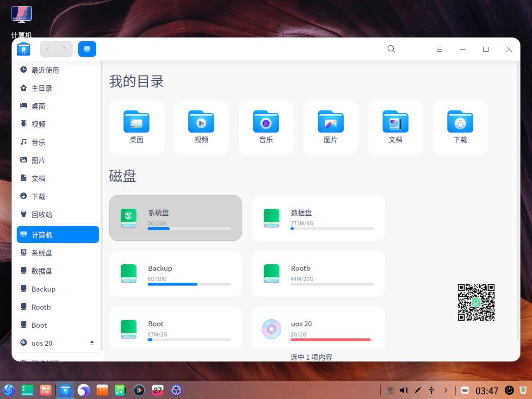The height and width of the screenshot is (399, 532).
Task: Open the browser from the dock
Action: click(x=83, y=390)
